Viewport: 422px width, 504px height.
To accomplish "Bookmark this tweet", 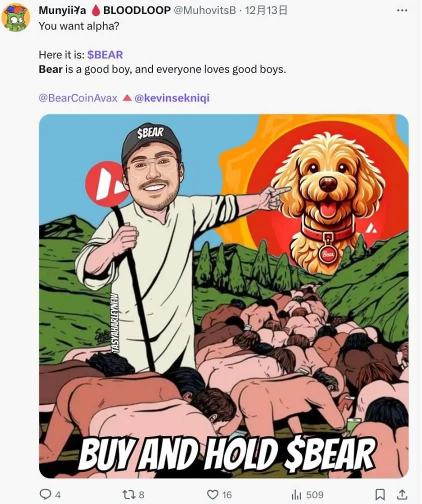I will point(380,494).
